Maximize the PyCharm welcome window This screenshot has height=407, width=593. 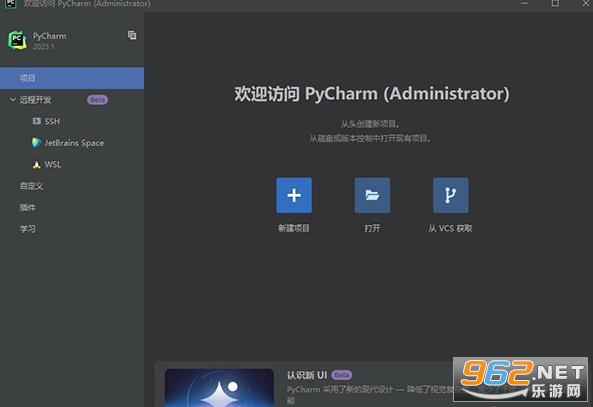click(x=555, y=3)
